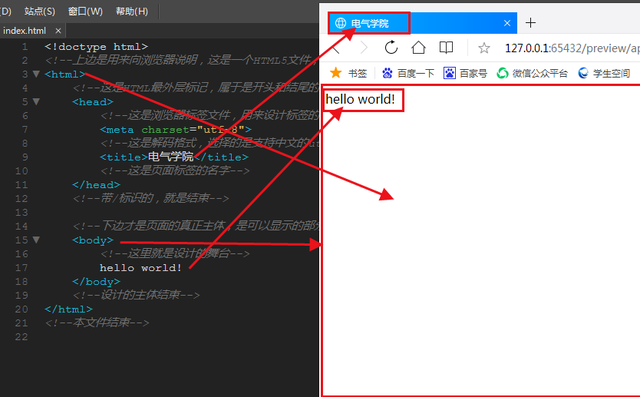Click hello world! on code line 17
The width and height of the screenshot is (640, 397).
[141, 268]
